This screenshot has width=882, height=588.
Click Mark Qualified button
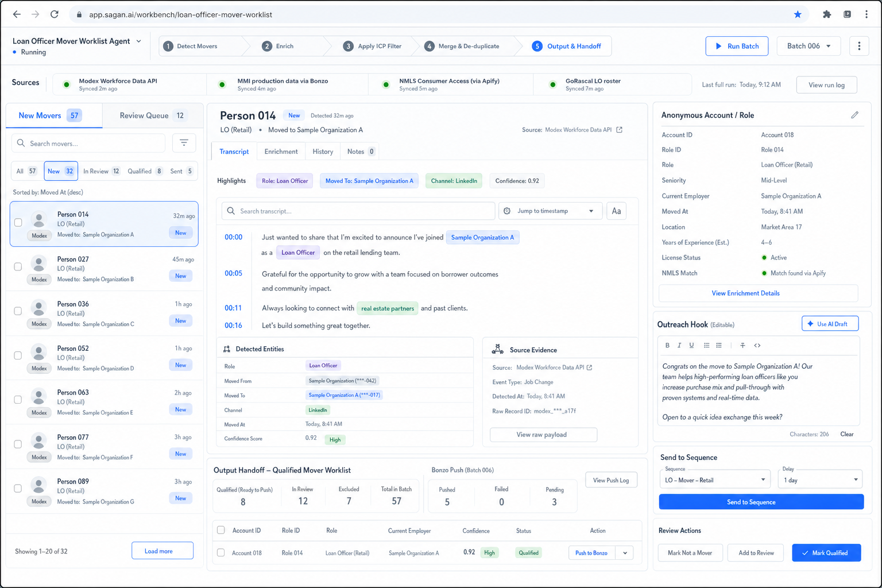tap(826, 553)
